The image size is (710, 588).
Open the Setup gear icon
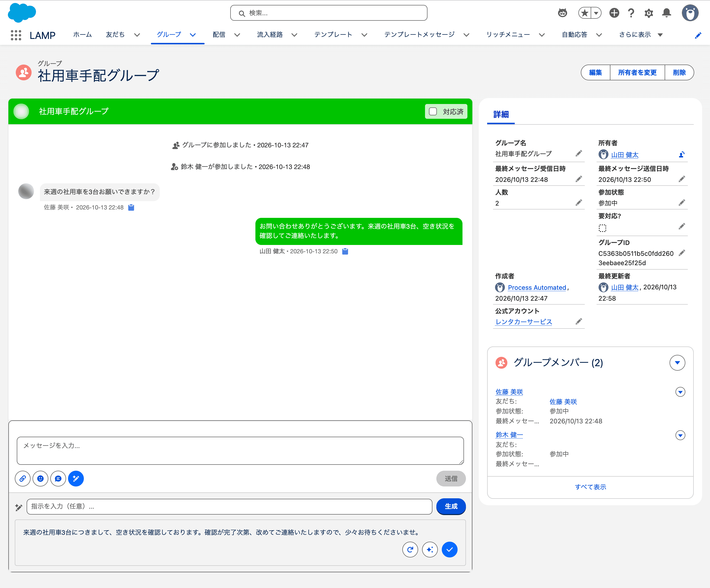648,13
